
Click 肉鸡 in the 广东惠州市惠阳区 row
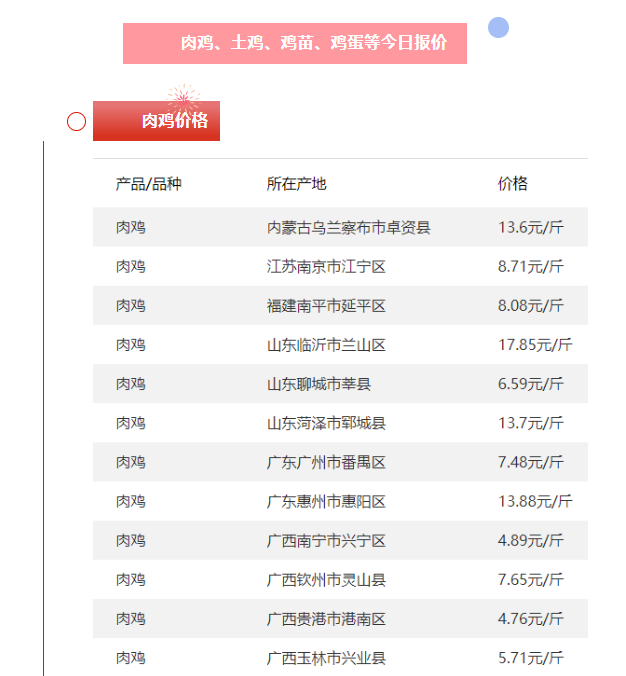130,501
